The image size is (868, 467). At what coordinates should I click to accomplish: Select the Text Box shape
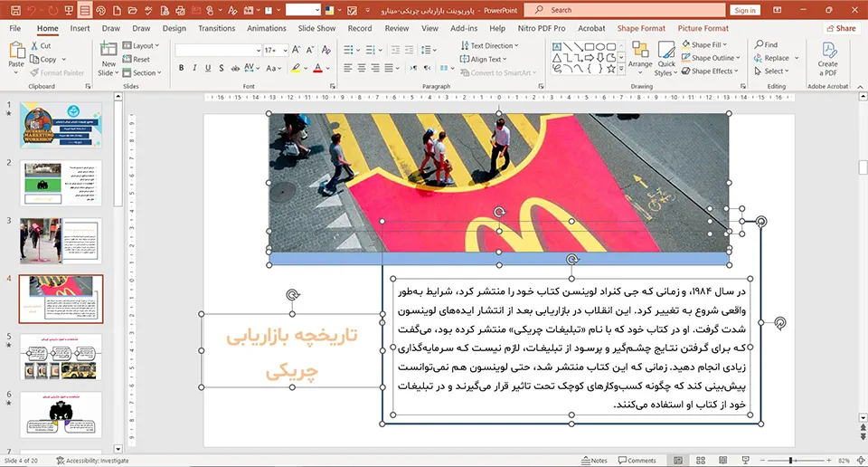point(557,47)
